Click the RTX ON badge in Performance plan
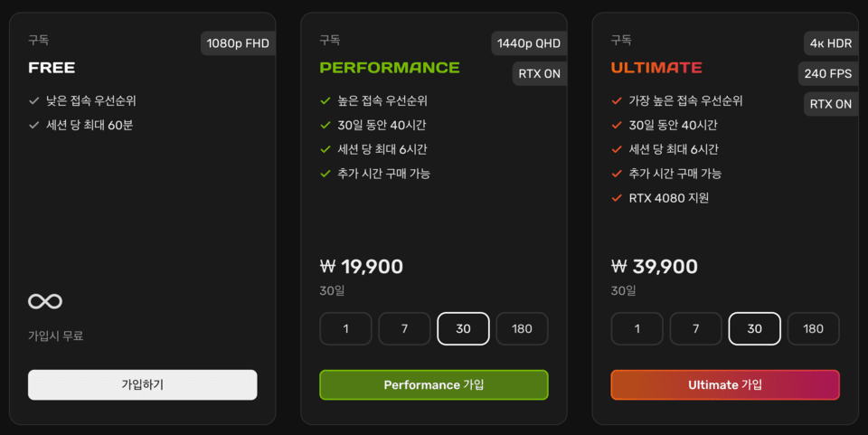The width and height of the screenshot is (868, 435). point(539,73)
